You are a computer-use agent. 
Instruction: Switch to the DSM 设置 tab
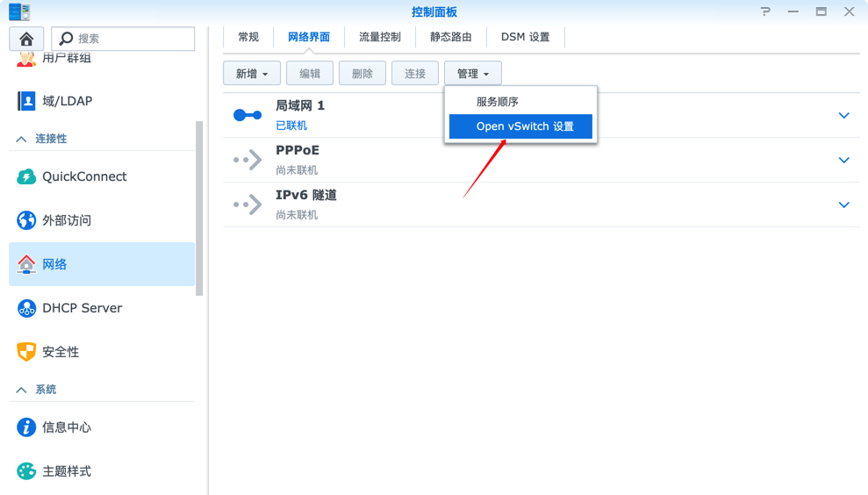point(526,37)
